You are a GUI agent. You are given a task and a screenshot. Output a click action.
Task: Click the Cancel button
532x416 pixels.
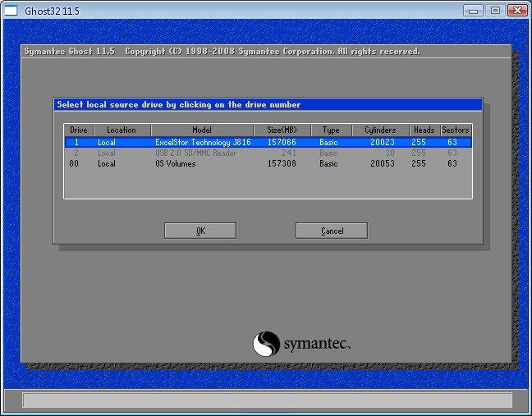coord(332,231)
